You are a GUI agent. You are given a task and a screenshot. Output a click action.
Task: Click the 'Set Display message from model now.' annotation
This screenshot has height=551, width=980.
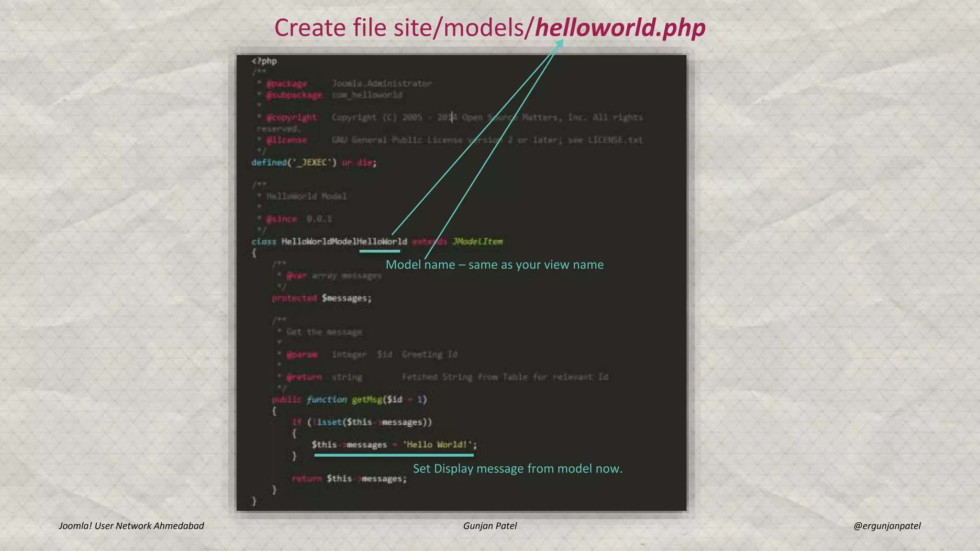518,468
